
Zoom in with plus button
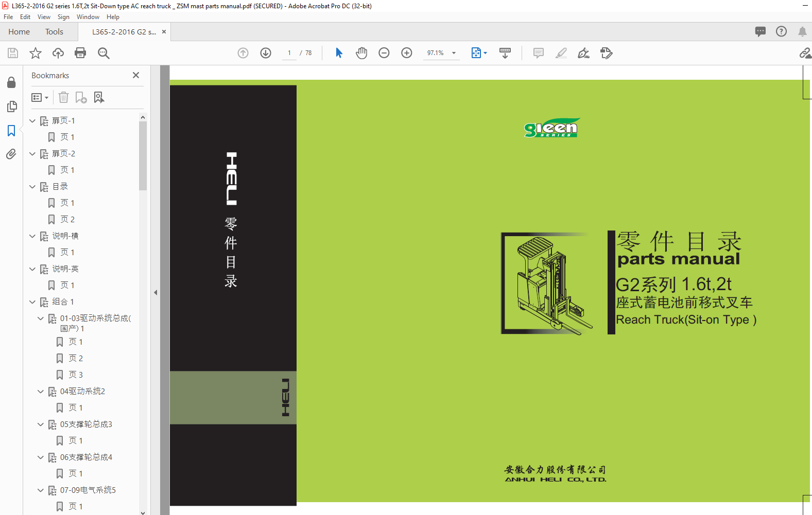point(407,53)
